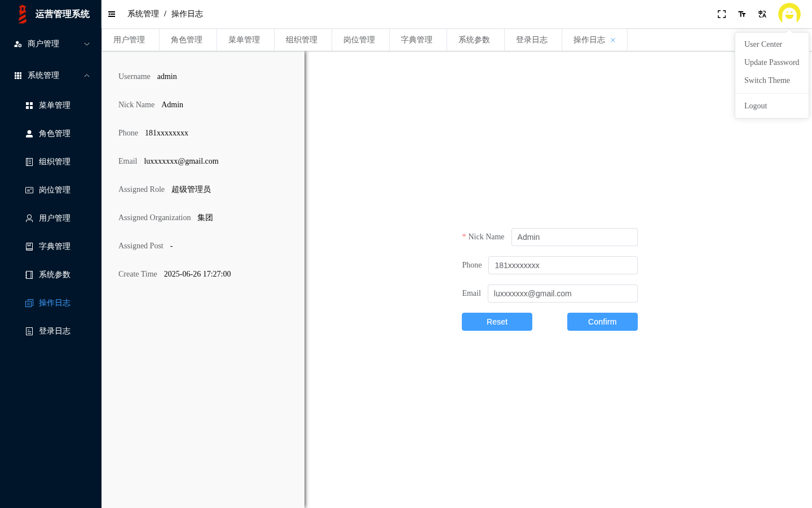This screenshot has height=508, width=812.
Task: Open the 岗位管理 tab
Action: pyautogui.click(x=359, y=40)
